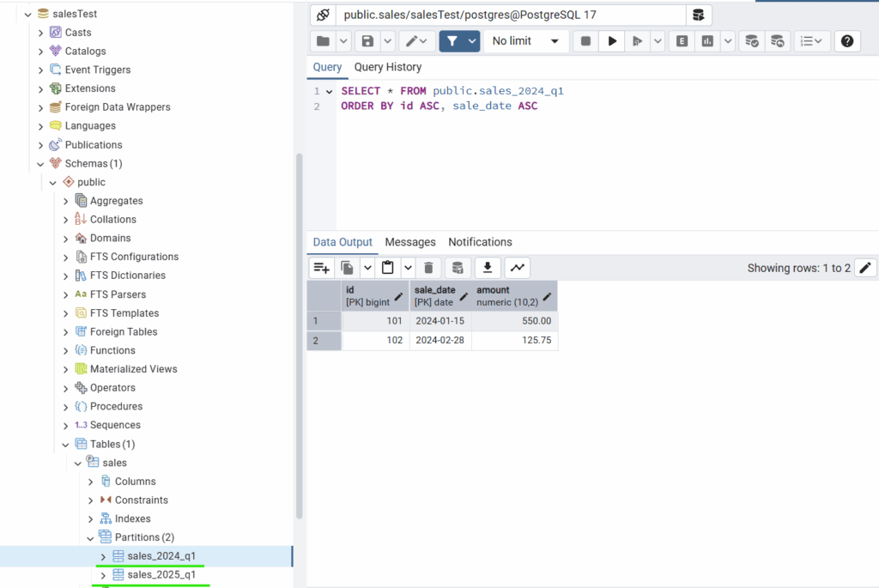This screenshot has height=588, width=879.
Task: Download query results with the download icon
Action: tap(486, 267)
